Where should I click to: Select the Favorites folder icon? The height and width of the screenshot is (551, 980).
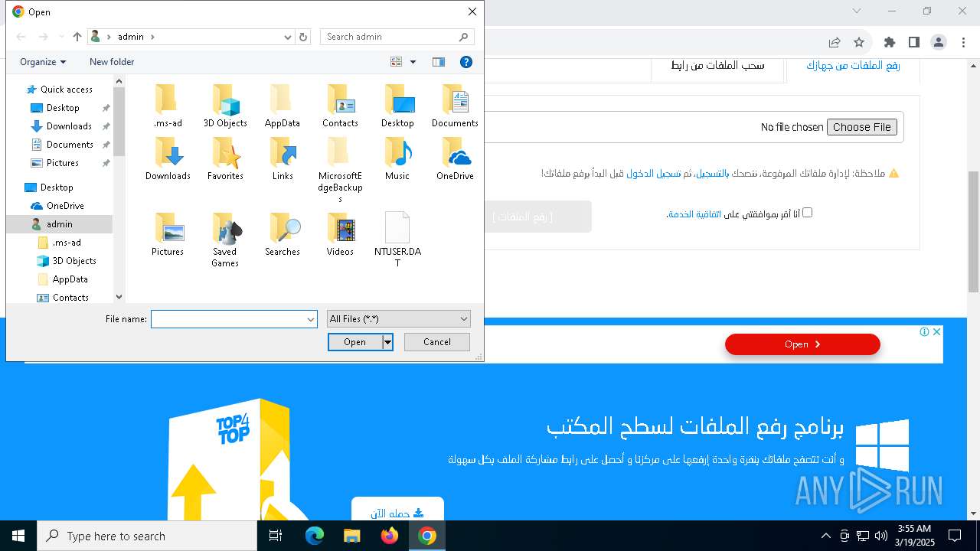225,152
